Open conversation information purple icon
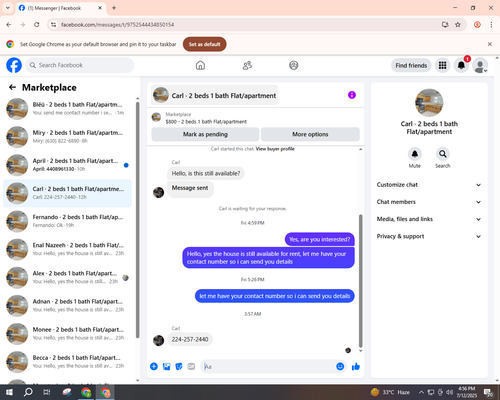Image resolution: width=500 pixels, height=400 pixels. (352, 95)
